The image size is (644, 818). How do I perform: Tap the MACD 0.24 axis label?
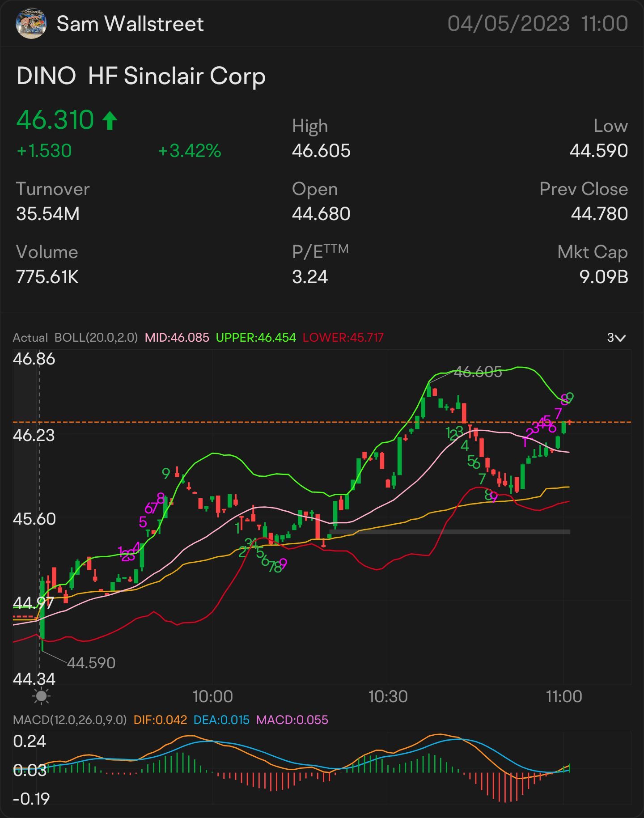click(x=30, y=741)
